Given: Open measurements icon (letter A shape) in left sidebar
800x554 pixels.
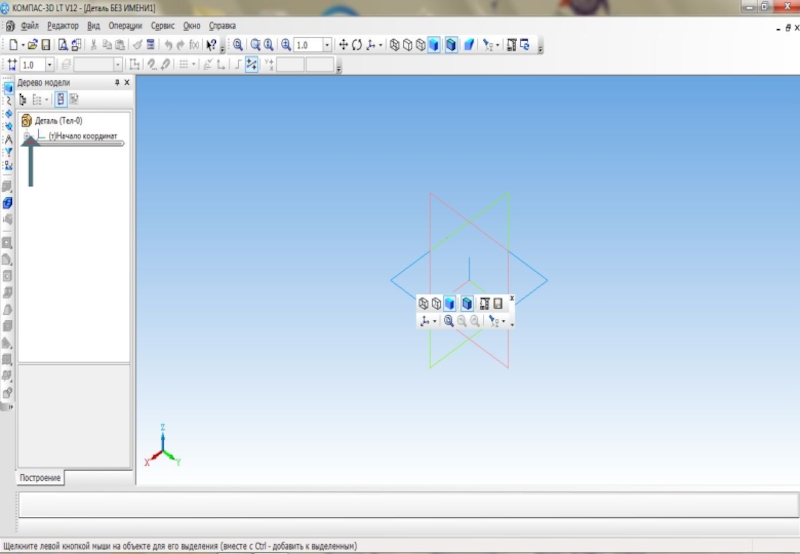Looking at the screenshot, I should coord(8,139).
